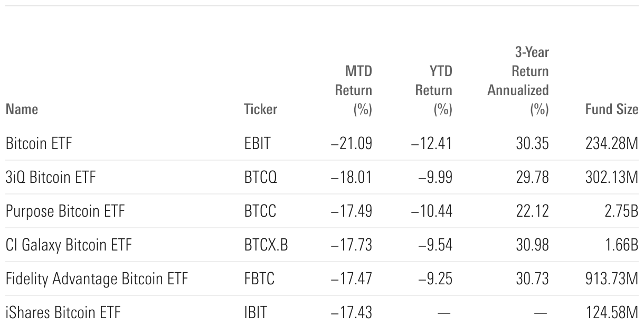The image size is (644, 334).
Task: Click the Name column header
Action: pyautogui.click(x=22, y=109)
